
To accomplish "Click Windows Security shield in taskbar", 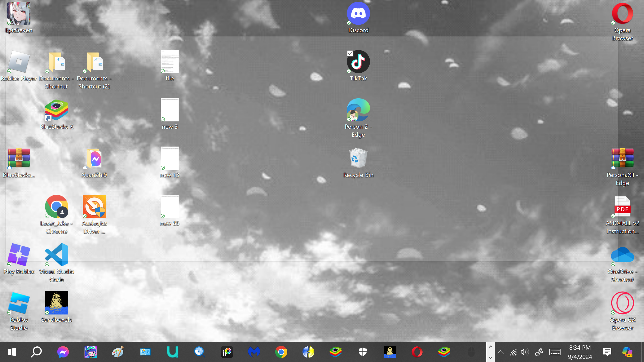I will tap(363, 352).
